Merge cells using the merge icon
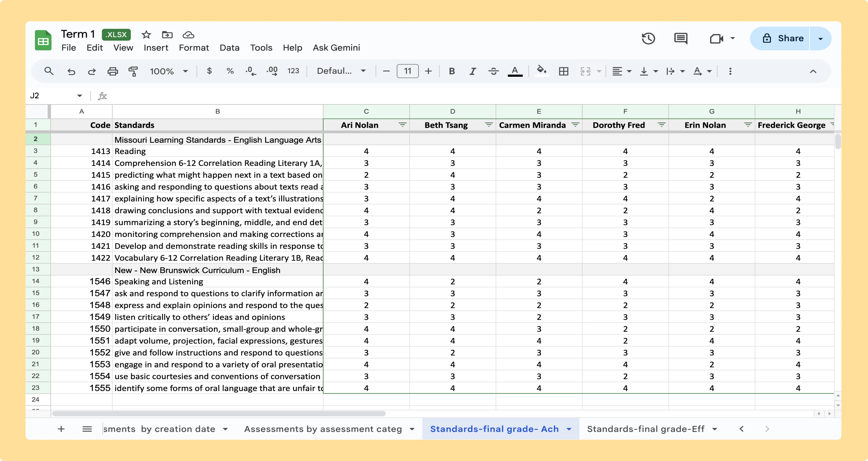 click(585, 71)
